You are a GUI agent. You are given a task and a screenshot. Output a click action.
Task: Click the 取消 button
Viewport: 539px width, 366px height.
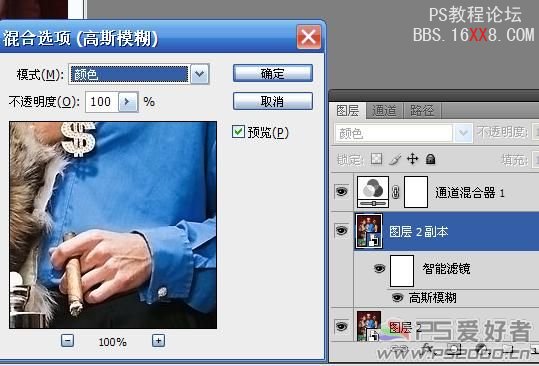tap(273, 101)
